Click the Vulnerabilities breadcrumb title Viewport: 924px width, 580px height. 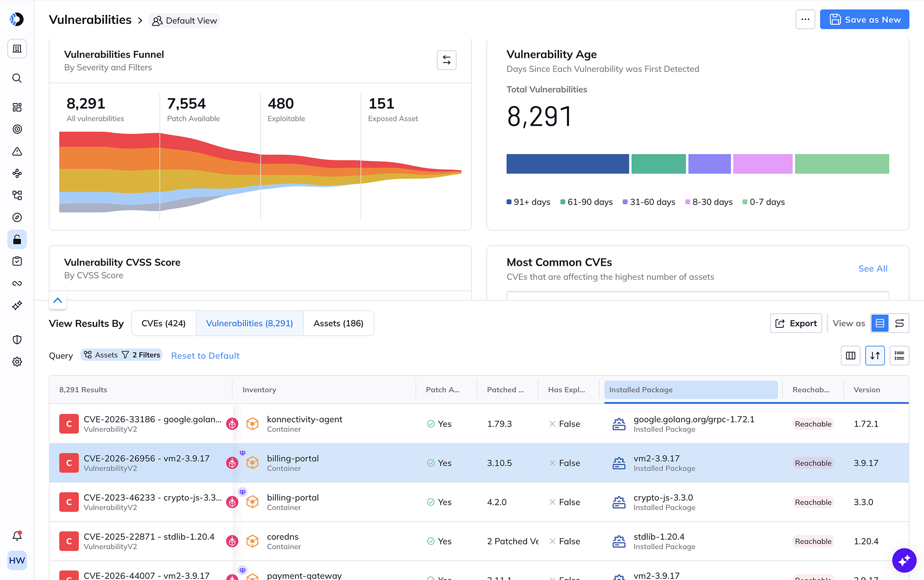(90, 20)
